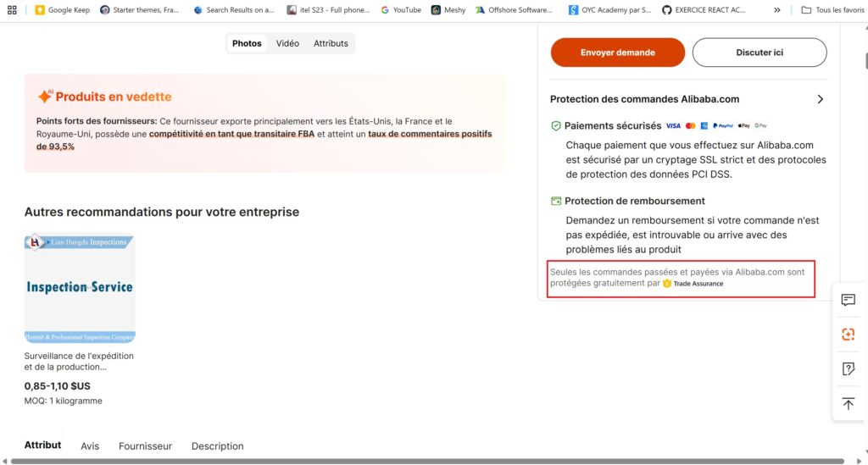Select the Photos tab
This screenshot has width=868, height=465.
point(247,43)
